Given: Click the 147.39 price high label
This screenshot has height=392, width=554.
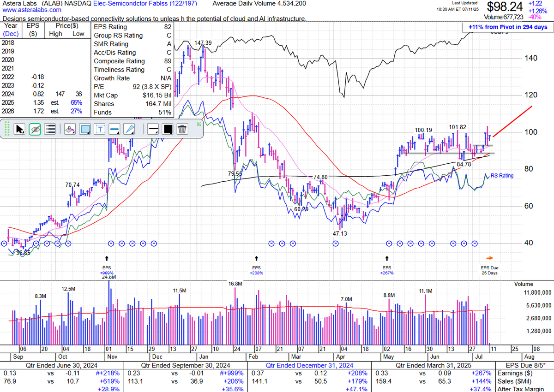Looking at the screenshot, I should pyautogui.click(x=203, y=43).
